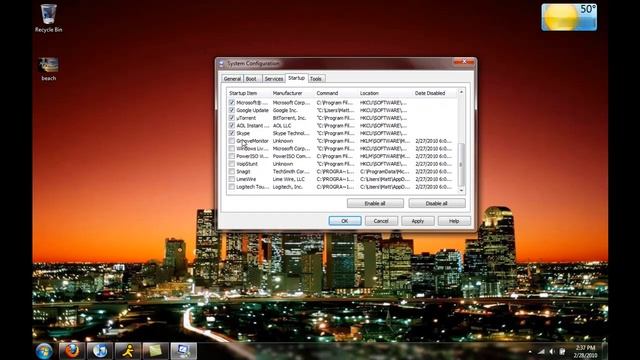This screenshot has width=640, height=360.
Task: Sort by Command column header
Action: (x=336, y=93)
